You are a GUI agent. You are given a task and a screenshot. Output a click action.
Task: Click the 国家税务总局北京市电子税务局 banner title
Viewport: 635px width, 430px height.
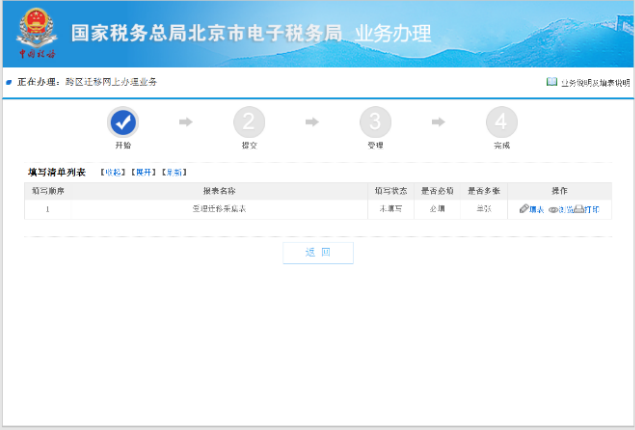[207, 33]
